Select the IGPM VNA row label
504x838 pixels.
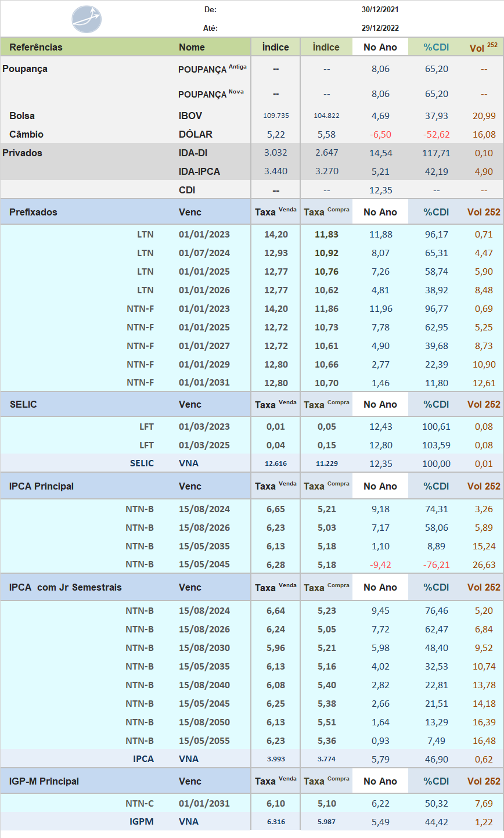click(142, 821)
